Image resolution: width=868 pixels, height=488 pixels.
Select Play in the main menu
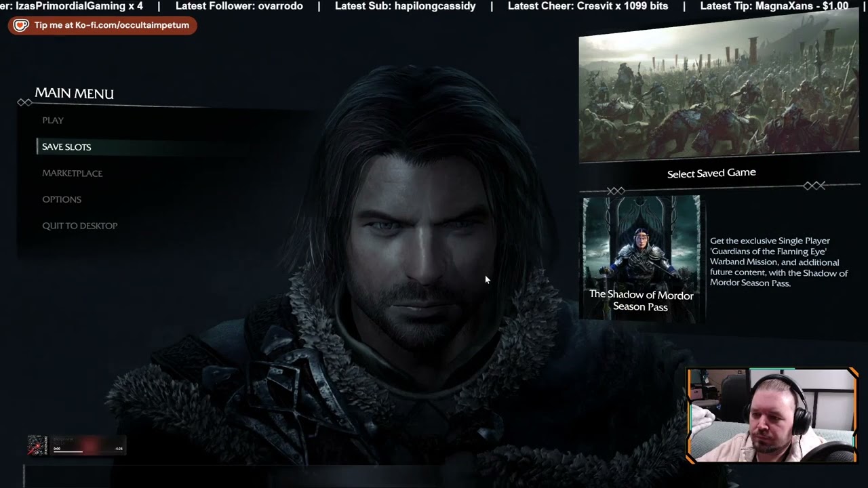[x=53, y=121]
